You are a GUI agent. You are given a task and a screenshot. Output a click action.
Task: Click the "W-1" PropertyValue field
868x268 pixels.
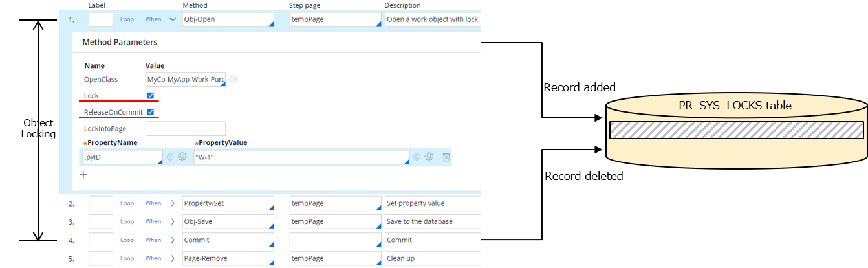pyautogui.click(x=301, y=157)
